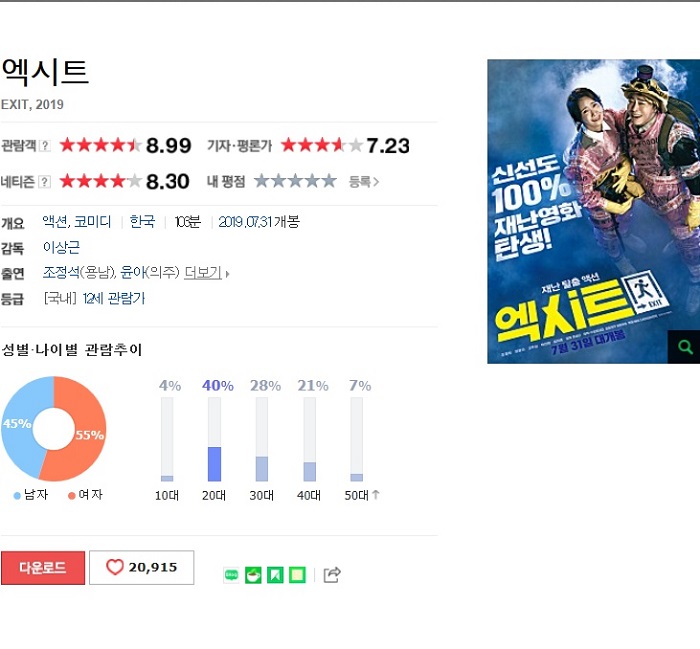Click the 다운로드 button
Image resolution: width=700 pixels, height=649 pixels.
[43, 568]
